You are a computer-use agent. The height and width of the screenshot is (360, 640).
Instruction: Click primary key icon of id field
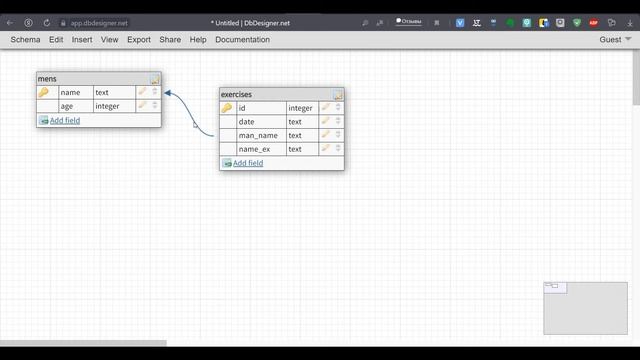point(227,108)
